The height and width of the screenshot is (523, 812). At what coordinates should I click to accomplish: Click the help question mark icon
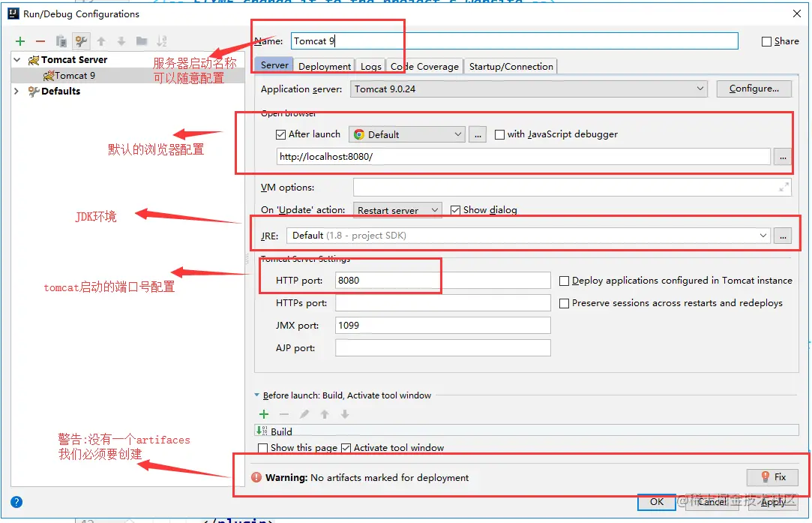coord(16,502)
